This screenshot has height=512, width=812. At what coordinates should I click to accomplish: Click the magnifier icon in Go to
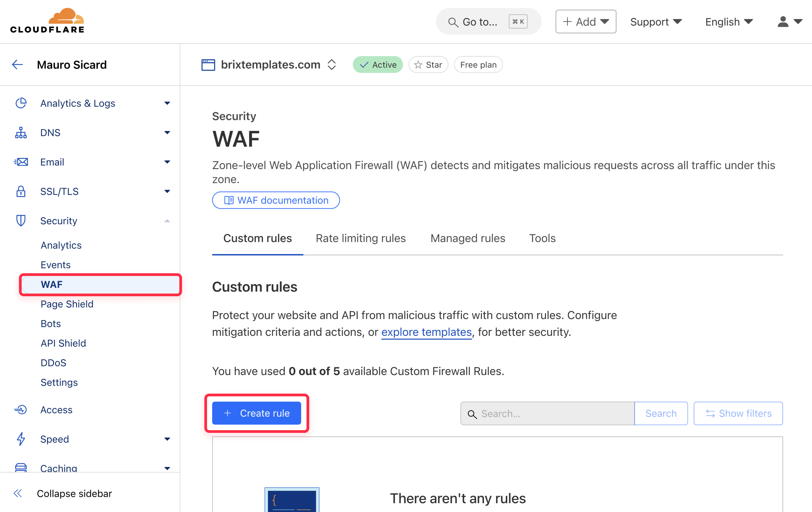tap(453, 22)
